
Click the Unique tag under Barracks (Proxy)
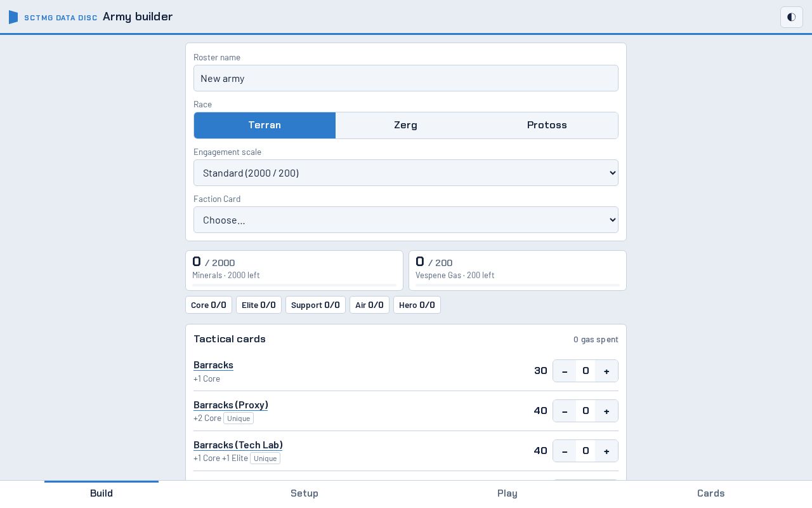[x=239, y=418]
